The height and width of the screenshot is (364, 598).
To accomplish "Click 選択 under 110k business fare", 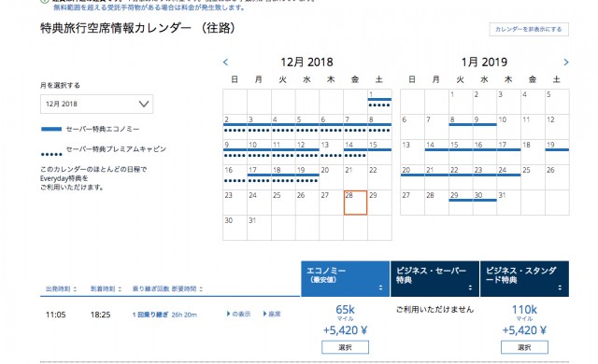I will click(524, 347).
